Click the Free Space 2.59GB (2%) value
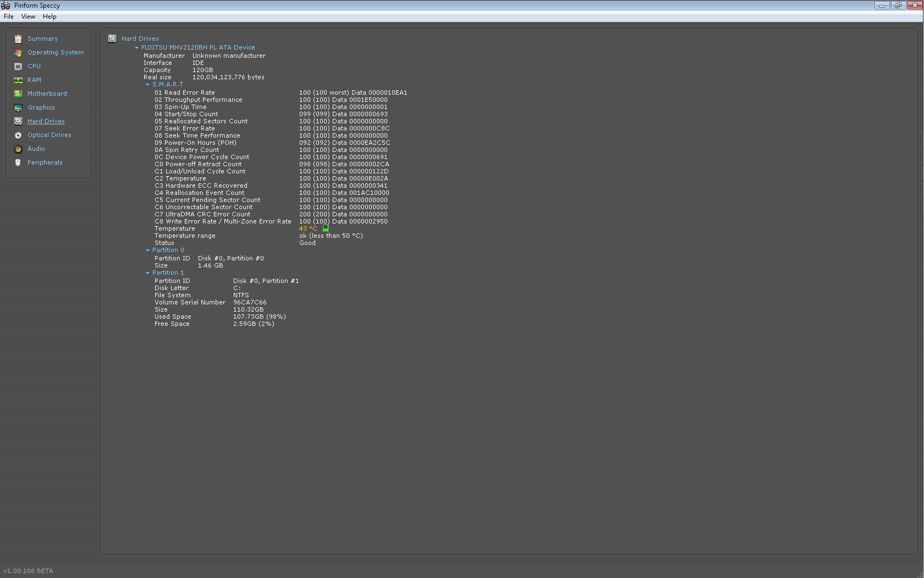Screen dimensions: 924x578 [x=254, y=324]
